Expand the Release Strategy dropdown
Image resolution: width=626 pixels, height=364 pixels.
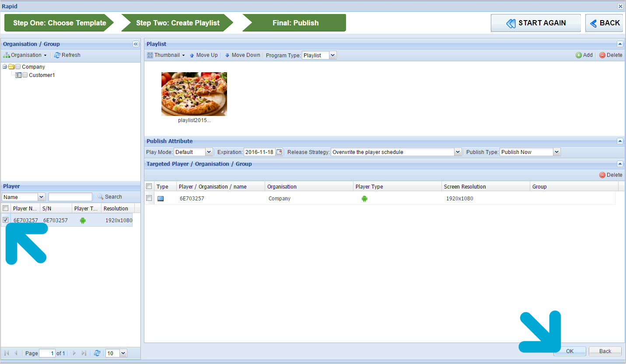(x=458, y=152)
